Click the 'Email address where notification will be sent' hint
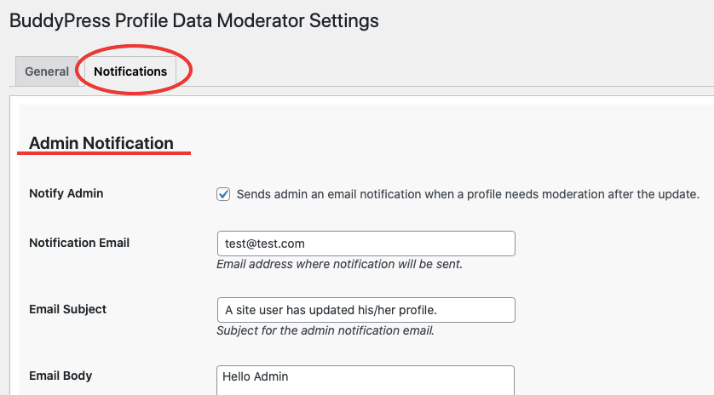 339,264
